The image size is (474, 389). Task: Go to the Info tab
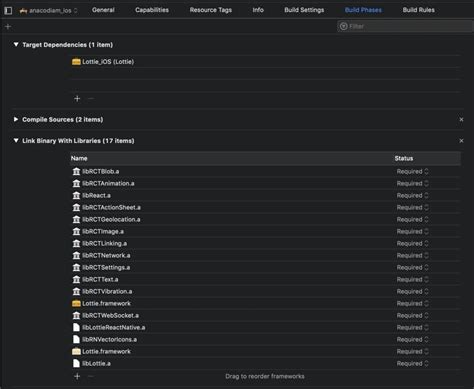[258, 10]
